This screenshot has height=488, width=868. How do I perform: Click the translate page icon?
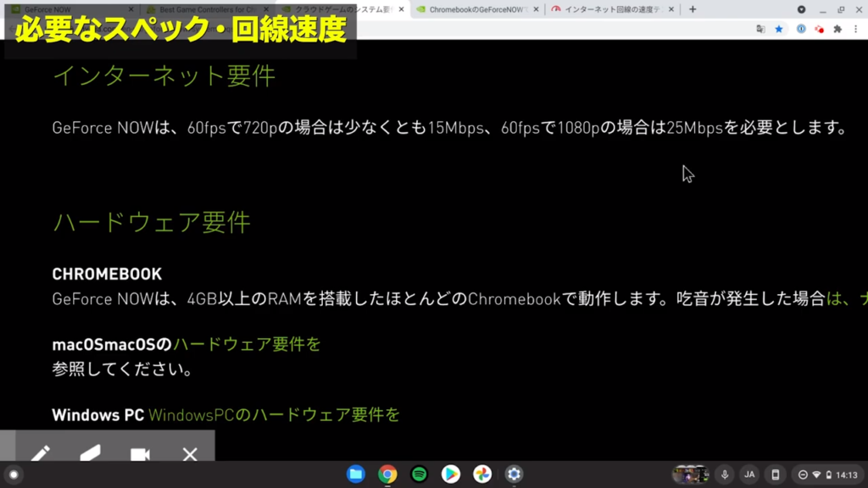(760, 29)
